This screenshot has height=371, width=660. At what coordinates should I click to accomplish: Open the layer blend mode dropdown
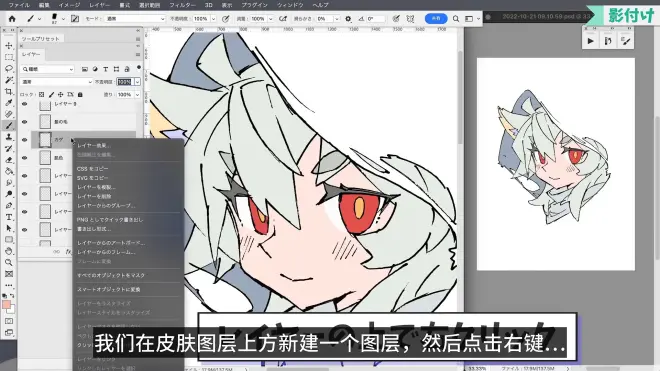click(x=57, y=82)
